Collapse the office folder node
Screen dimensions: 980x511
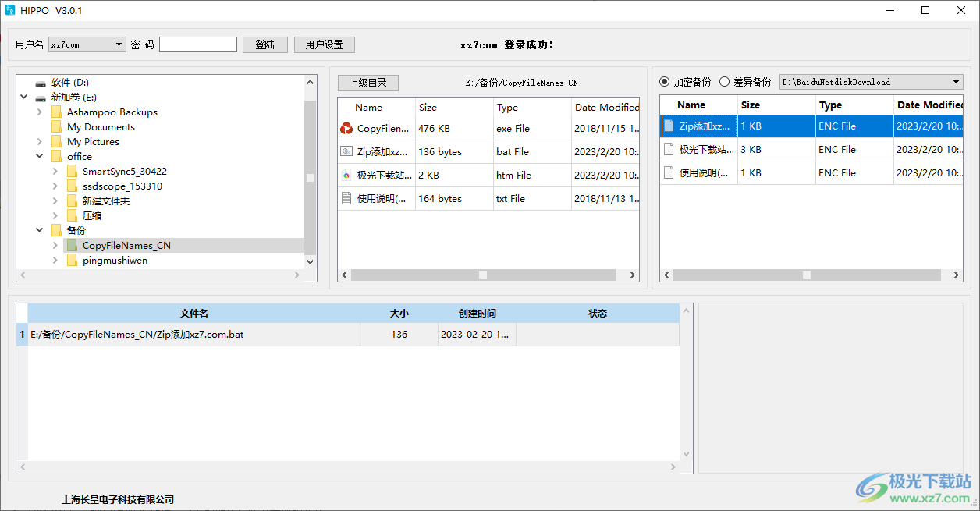pos(40,157)
